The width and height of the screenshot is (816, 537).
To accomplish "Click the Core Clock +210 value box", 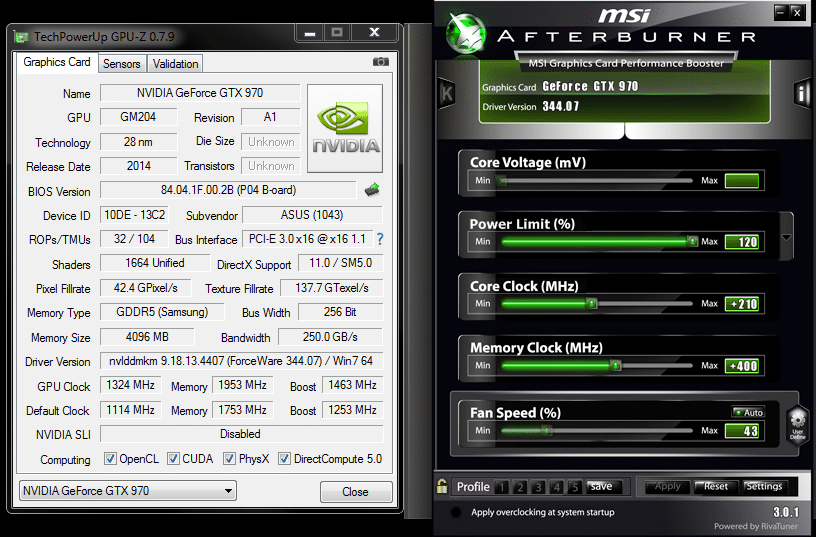I will 742,304.
